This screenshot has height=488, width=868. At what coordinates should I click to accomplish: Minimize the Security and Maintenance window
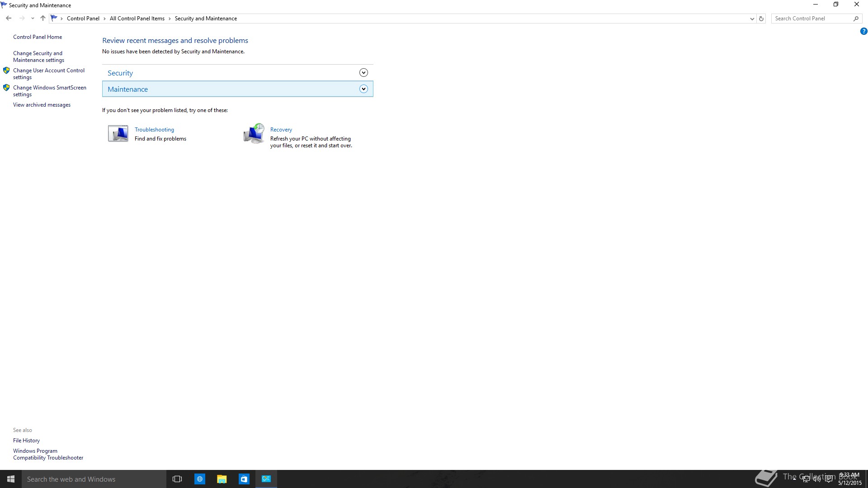[x=816, y=5]
